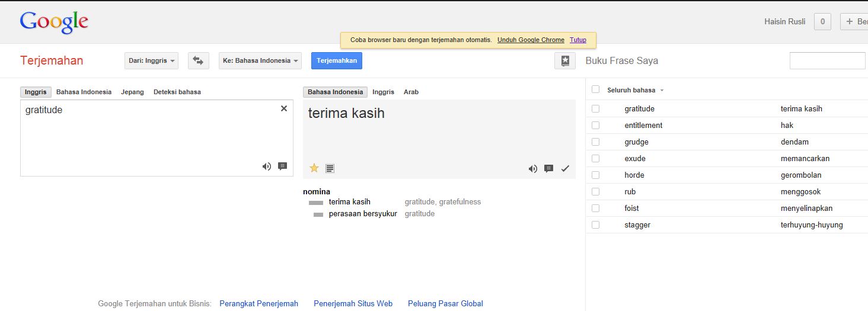The width and height of the screenshot is (868, 311).
Task: Select all translation text icon
Action: (330, 168)
